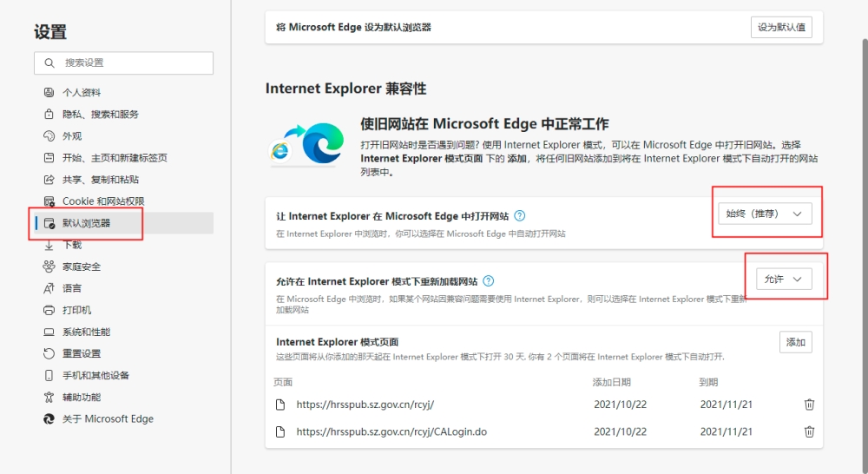Click the 设为默认值 button
868x474 pixels.
(781, 27)
